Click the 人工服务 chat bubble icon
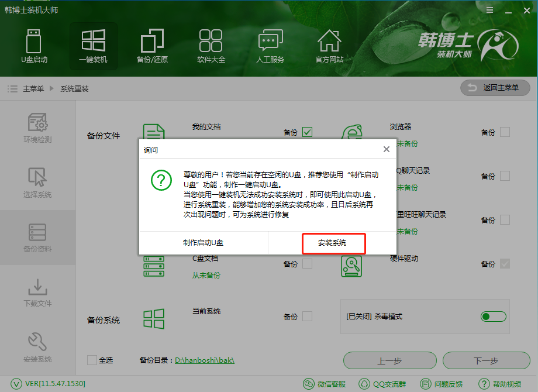This screenshot has height=392, width=538. (x=270, y=46)
